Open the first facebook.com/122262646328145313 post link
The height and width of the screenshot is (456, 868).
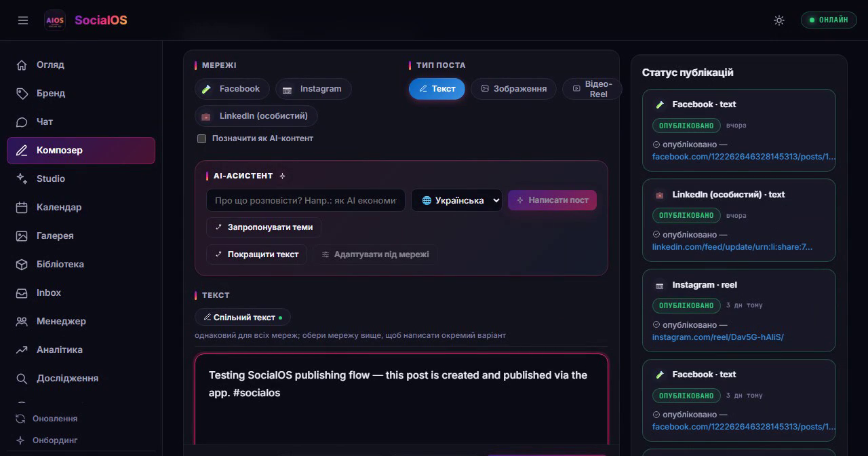[744, 157]
